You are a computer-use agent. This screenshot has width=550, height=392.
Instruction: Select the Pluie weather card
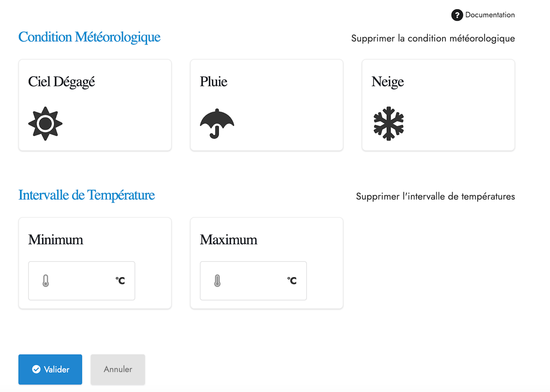pyautogui.click(x=266, y=105)
